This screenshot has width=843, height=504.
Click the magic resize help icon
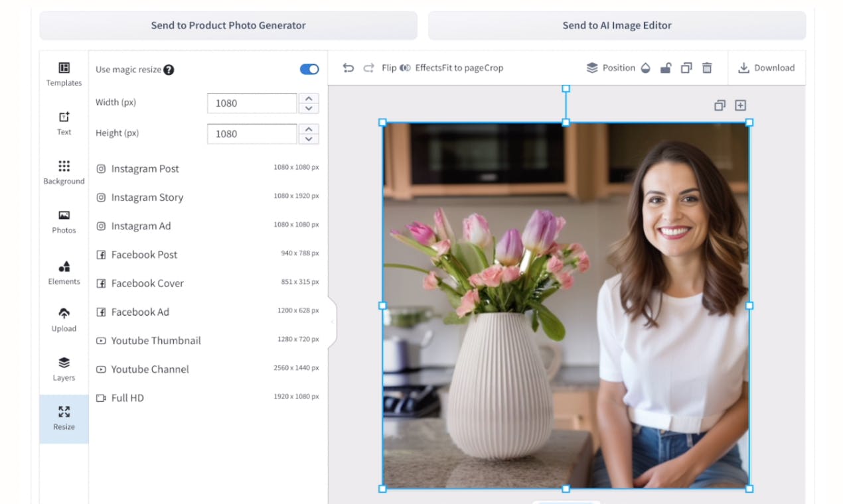click(x=169, y=70)
